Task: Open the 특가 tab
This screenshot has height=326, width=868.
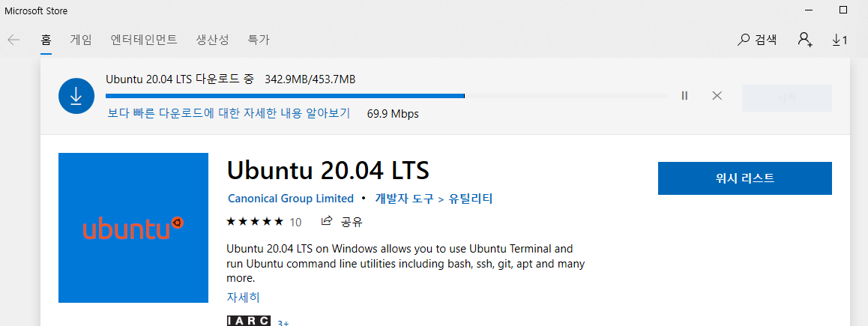Action: (x=259, y=40)
